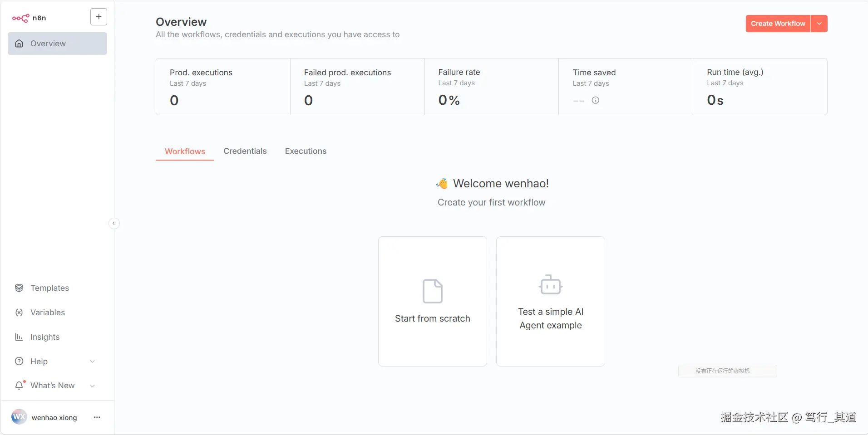
Task: Switch to the Executions tab
Action: coord(306,151)
